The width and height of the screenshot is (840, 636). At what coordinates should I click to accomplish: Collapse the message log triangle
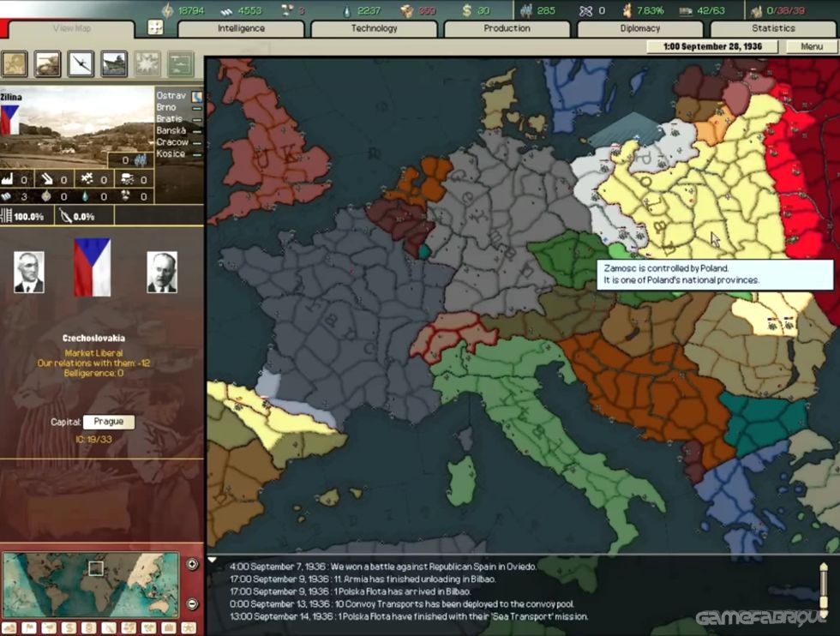coord(213,560)
